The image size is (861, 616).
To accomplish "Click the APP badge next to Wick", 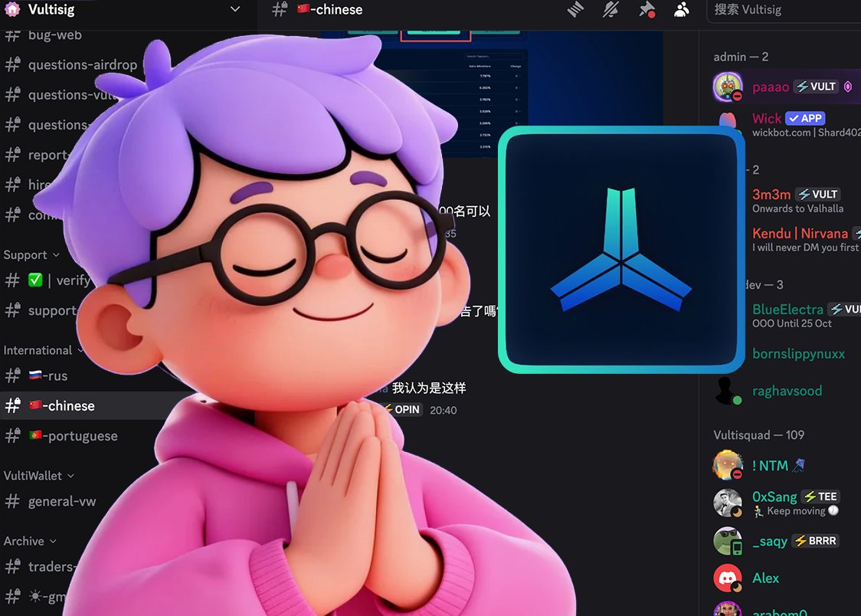I will [805, 118].
